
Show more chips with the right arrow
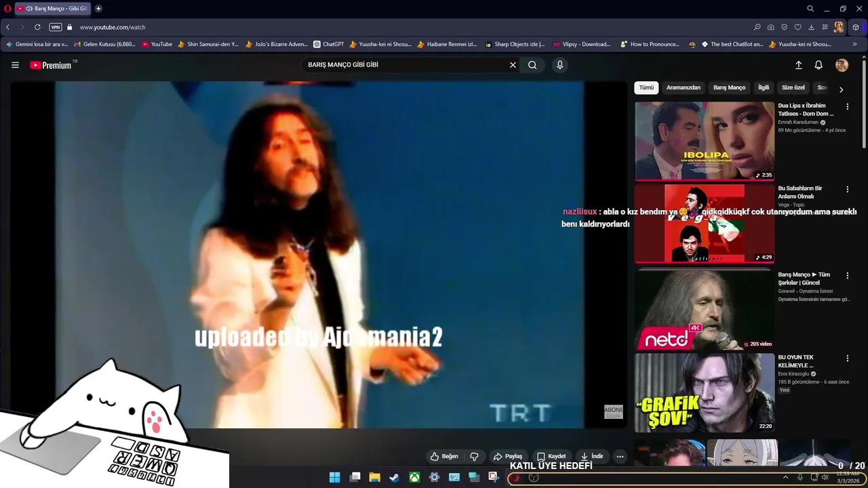[x=841, y=89]
